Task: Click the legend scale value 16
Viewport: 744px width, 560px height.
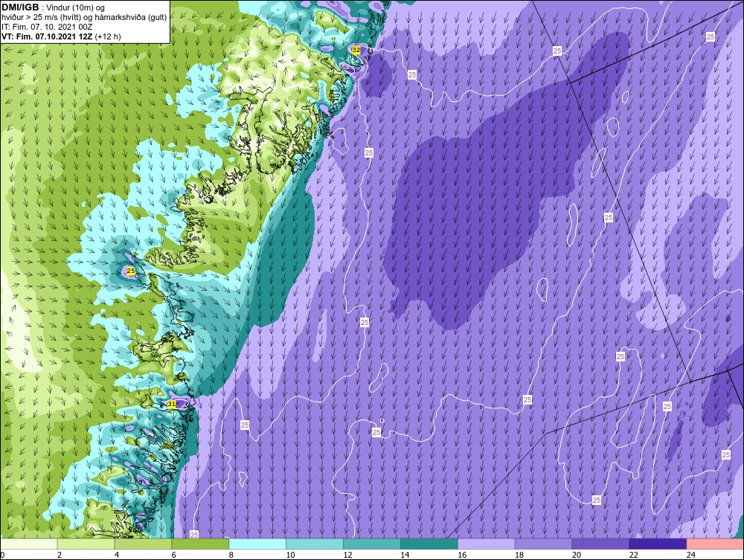Action: tap(462, 555)
